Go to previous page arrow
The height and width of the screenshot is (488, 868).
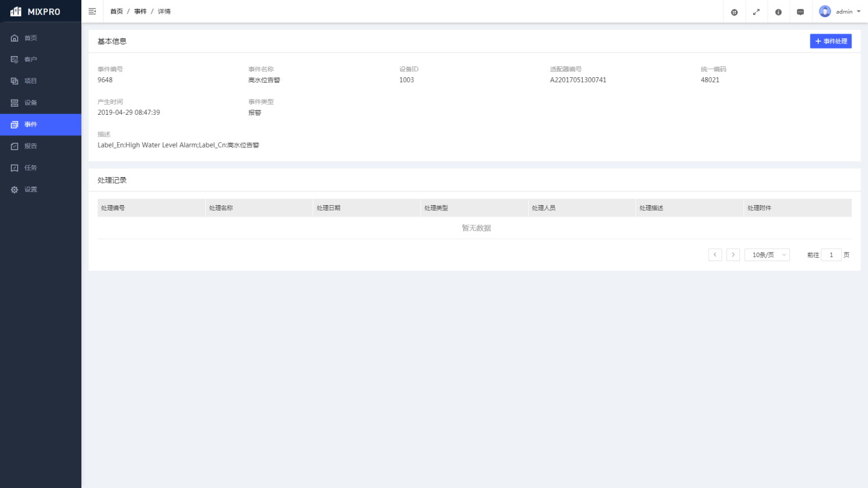pos(715,255)
